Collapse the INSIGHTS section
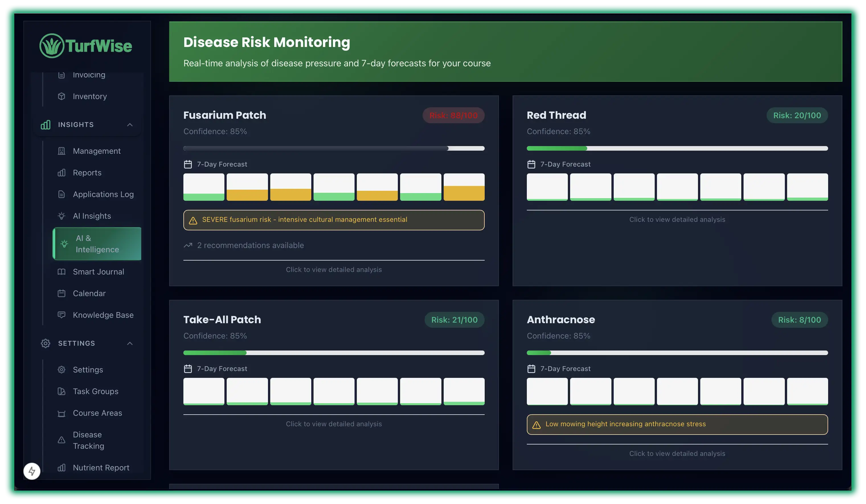866x504 pixels. click(x=130, y=125)
